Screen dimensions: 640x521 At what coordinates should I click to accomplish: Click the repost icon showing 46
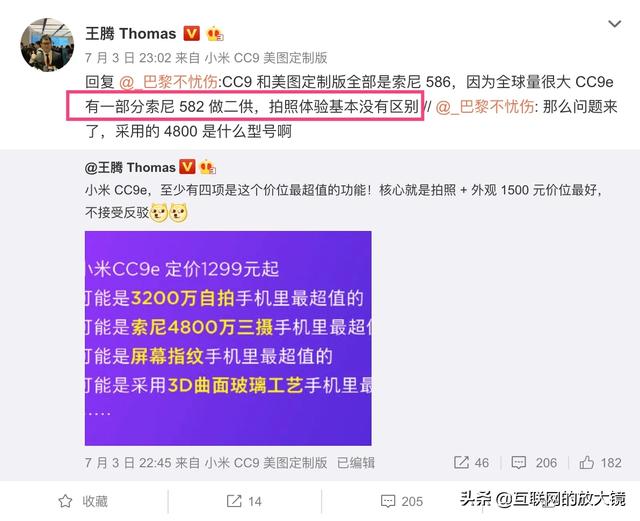click(x=471, y=463)
